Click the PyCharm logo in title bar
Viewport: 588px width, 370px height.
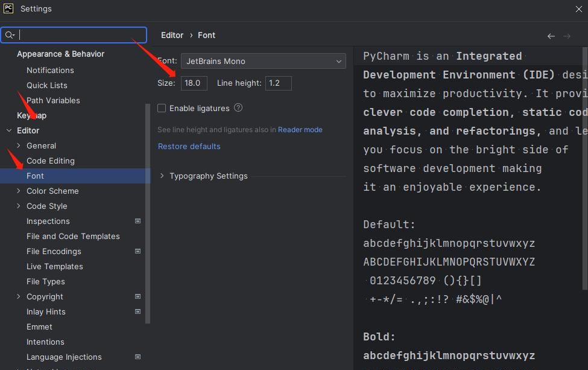click(x=8, y=8)
